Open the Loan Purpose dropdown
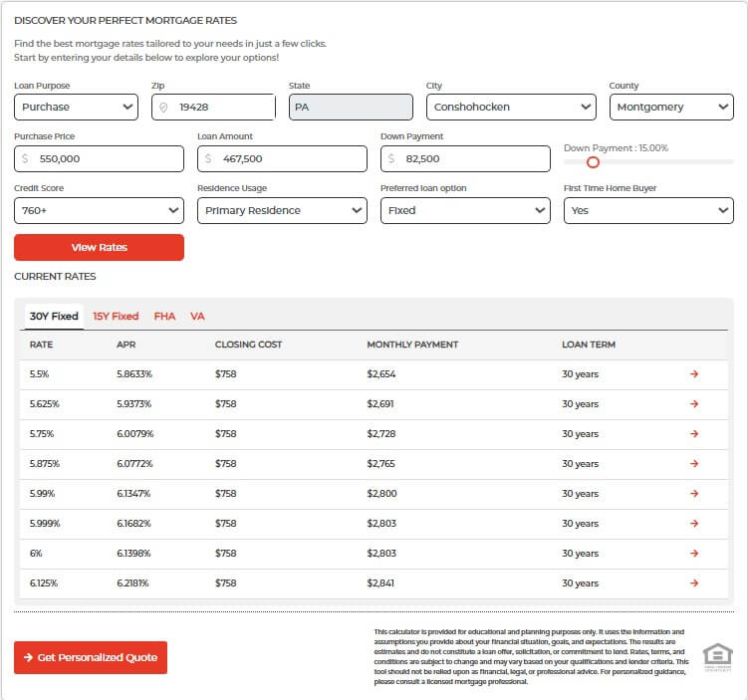The height and width of the screenshot is (700, 748). tap(76, 107)
